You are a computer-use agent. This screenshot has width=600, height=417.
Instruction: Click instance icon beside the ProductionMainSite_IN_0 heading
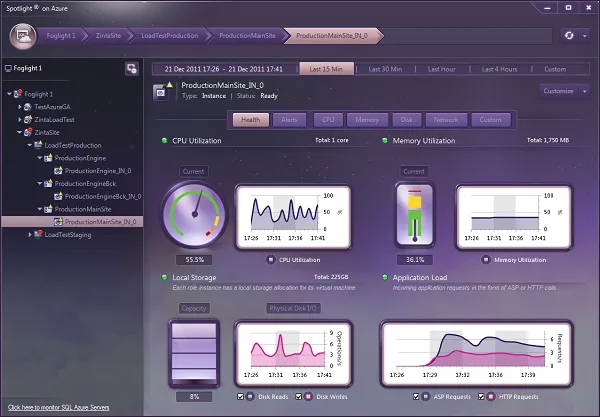pyautogui.click(x=162, y=92)
